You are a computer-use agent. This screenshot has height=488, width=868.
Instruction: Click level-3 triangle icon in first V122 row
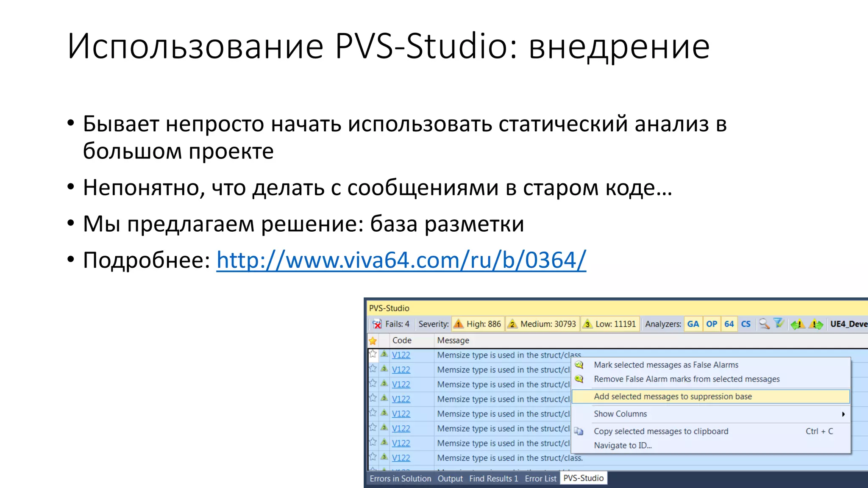point(384,354)
